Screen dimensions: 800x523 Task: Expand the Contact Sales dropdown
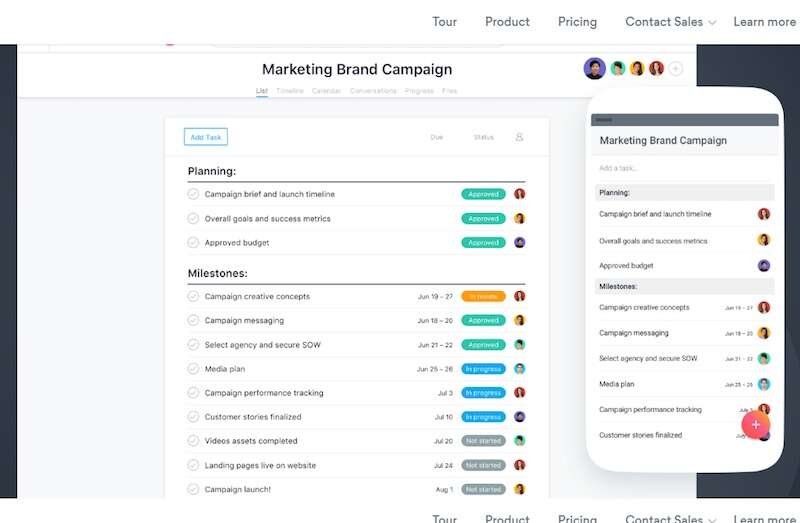click(670, 22)
